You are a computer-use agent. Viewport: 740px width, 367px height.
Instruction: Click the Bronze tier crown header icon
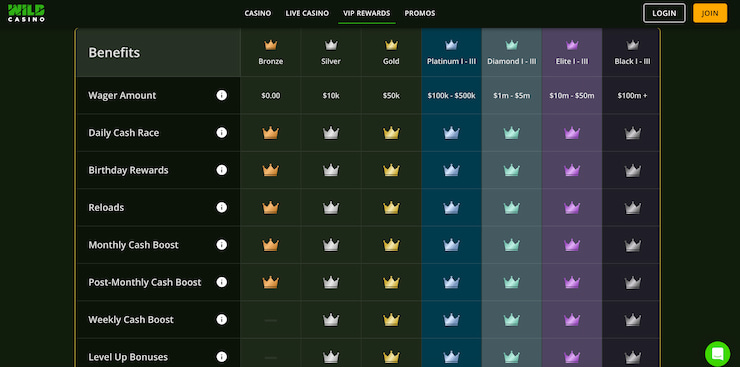270,45
